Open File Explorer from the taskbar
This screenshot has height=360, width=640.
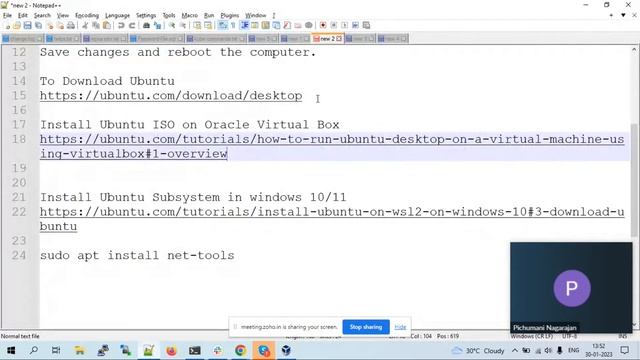click(x=80, y=350)
